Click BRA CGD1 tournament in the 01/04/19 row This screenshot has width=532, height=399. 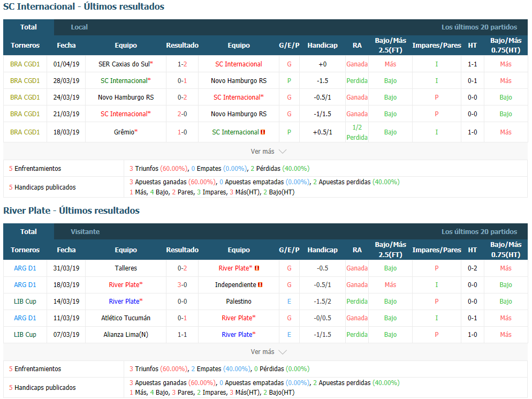click(x=25, y=64)
